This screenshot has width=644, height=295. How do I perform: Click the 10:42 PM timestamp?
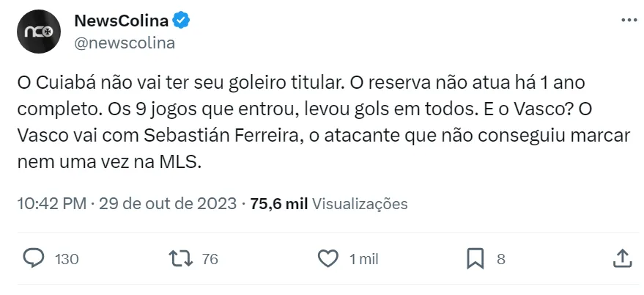[50, 203]
